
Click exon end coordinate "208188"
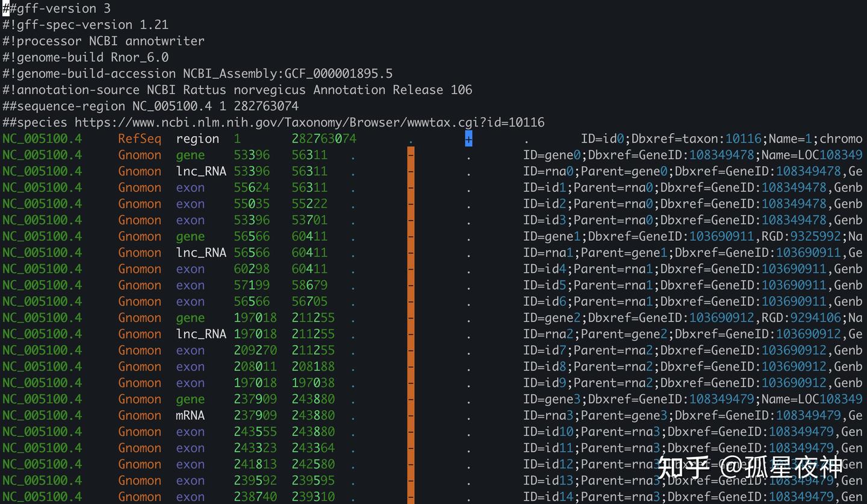click(313, 366)
